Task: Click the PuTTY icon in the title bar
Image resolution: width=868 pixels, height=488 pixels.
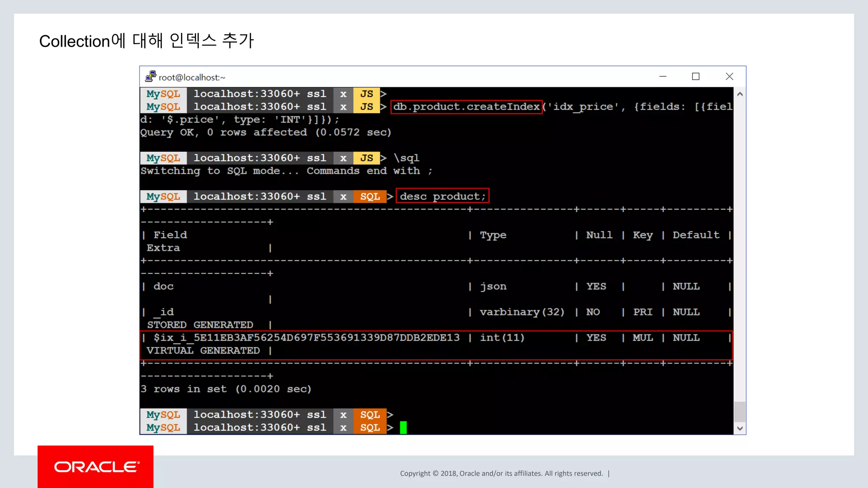Action: (x=150, y=76)
